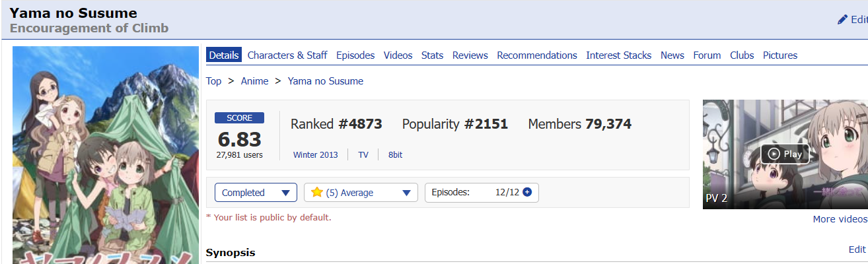Viewport: 868px width, 264px height.
Task: Open the Videos tab
Action: point(398,55)
